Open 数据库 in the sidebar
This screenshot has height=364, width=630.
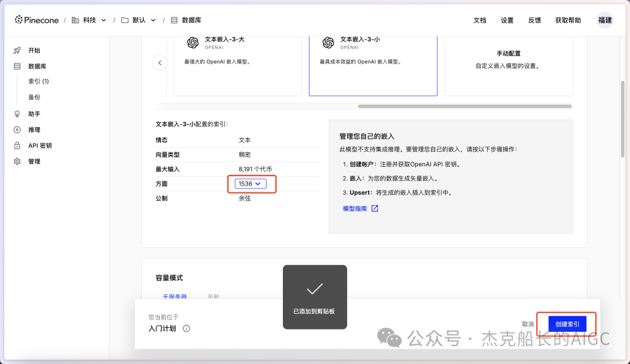[37, 66]
